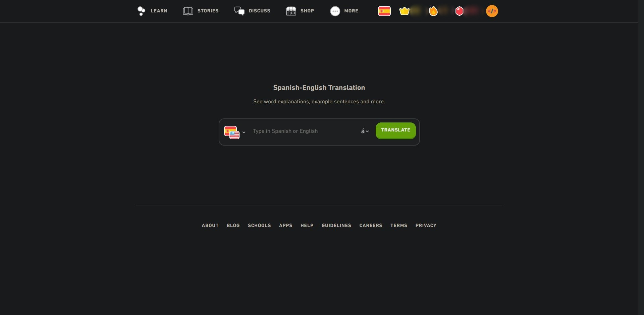Click the streak flame icon
The height and width of the screenshot is (315, 644).
point(433,11)
